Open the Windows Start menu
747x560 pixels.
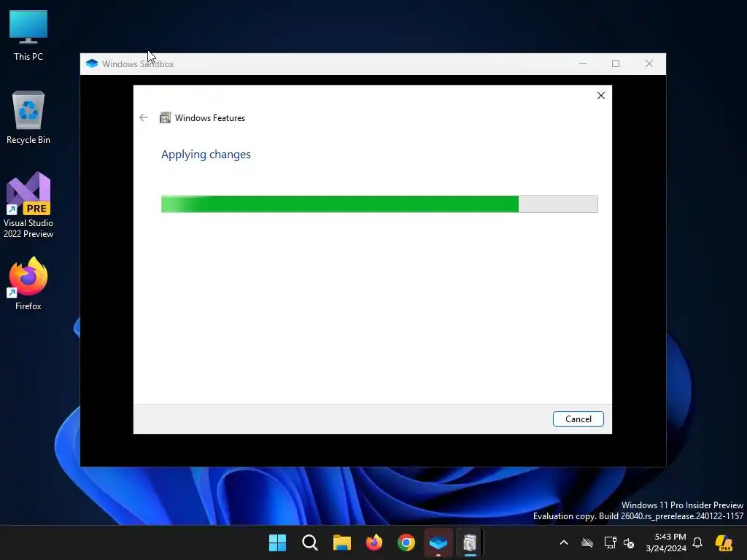277,542
